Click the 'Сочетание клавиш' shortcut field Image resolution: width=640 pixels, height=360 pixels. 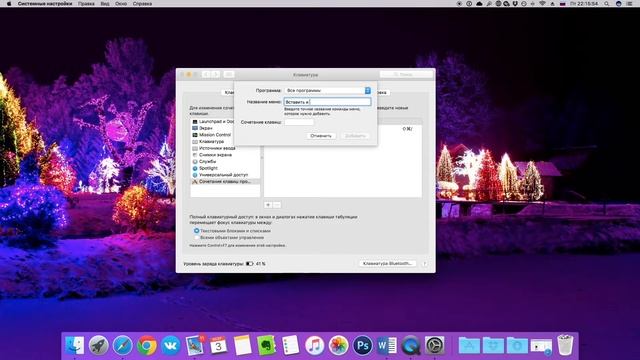click(x=299, y=122)
